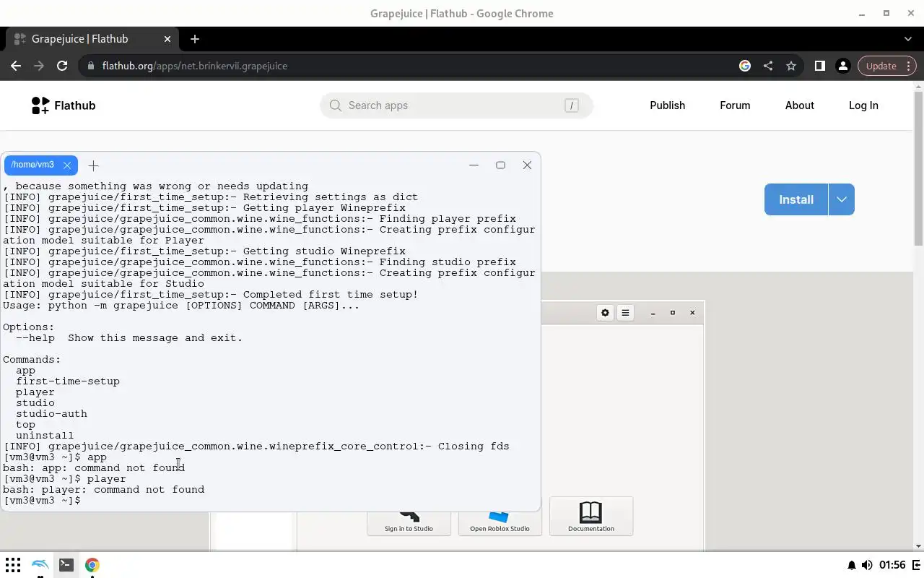Click the 01:56 clock
The height and width of the screenshot is (578, 924).
893,565
